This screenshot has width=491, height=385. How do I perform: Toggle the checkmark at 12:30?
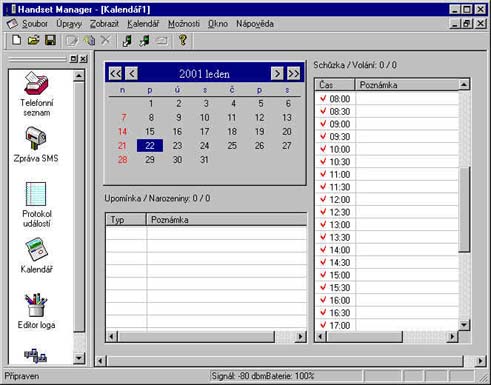[x=323, y=212]
